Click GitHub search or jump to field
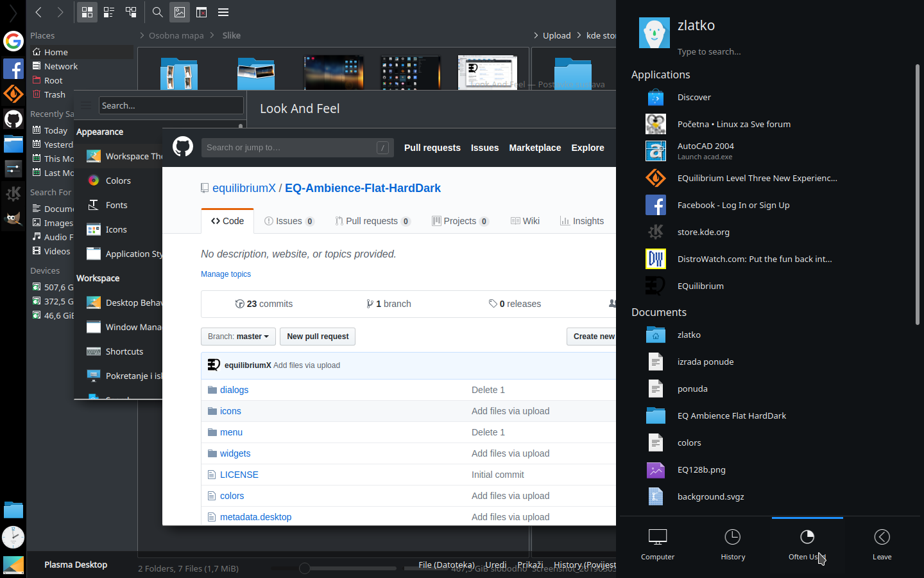The image size is (924, 578). pos(298,148)
